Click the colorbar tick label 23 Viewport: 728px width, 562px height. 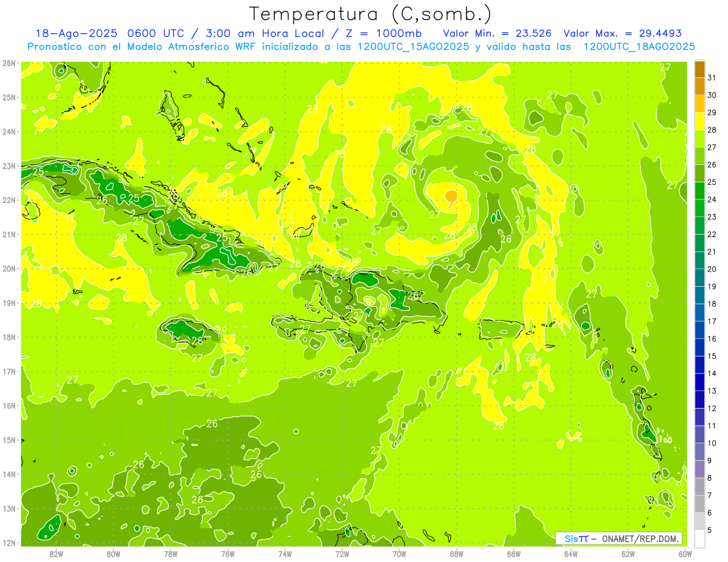[x=712, y=217]
